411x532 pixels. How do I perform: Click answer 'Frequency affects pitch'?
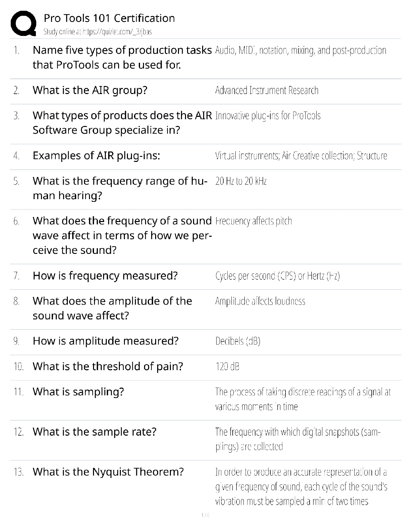[254, 221]
